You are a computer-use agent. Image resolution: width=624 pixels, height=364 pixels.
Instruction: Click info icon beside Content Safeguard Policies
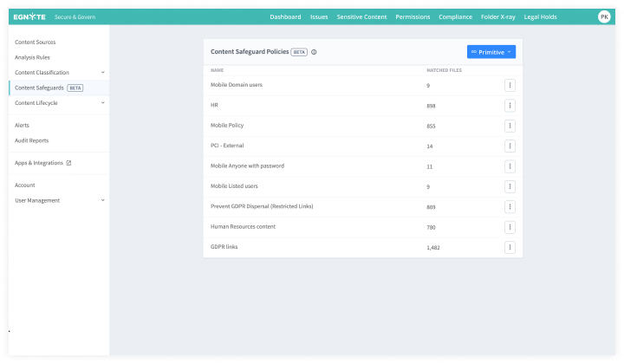314,52
